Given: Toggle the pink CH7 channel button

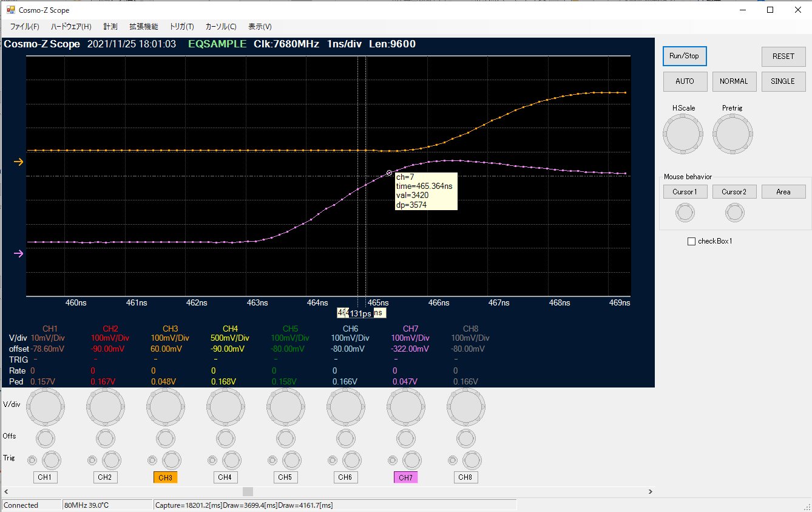Looking at the screenshot, I should click(405, 477).
